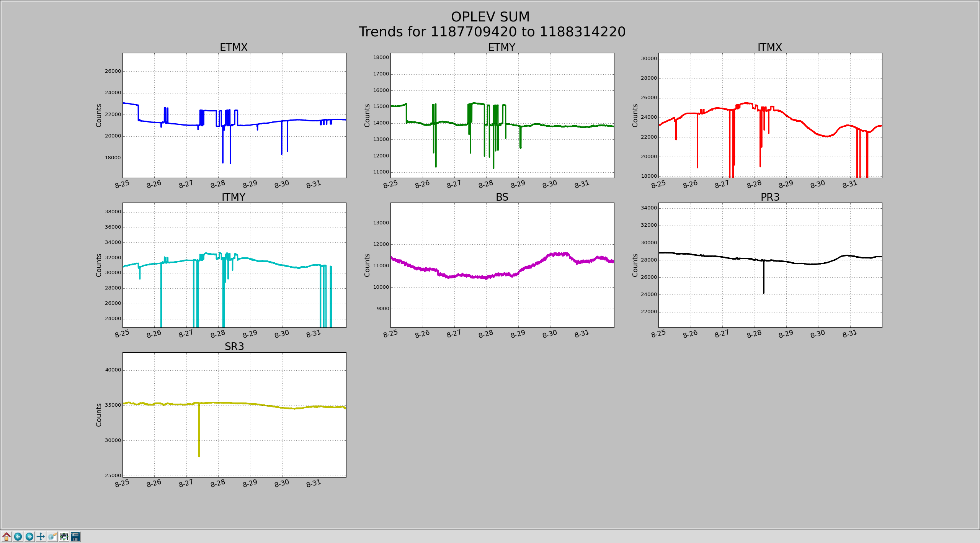This screenshot has height=543, width=980.
Task: Go back to the previous view
Action: 18,536
